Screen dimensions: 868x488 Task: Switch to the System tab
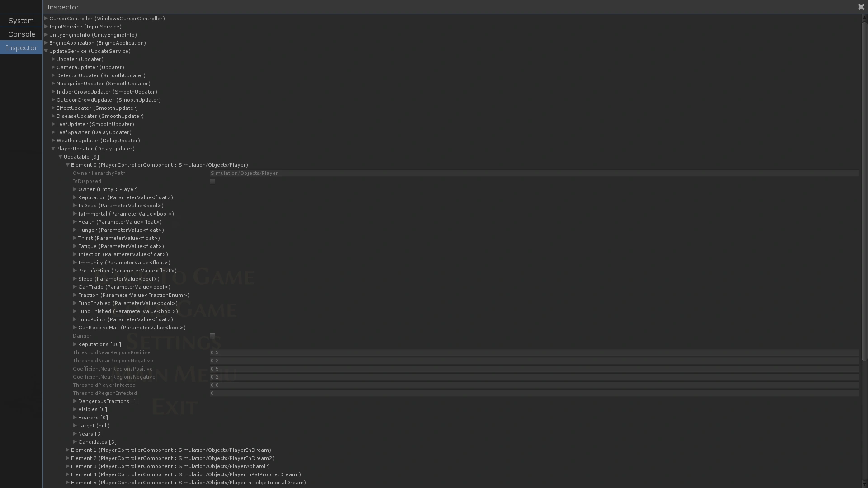21,21
